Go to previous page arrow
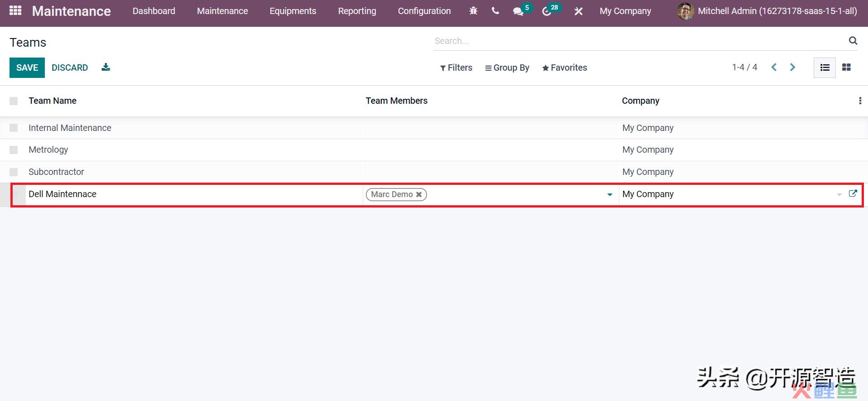 click(774, 67)
